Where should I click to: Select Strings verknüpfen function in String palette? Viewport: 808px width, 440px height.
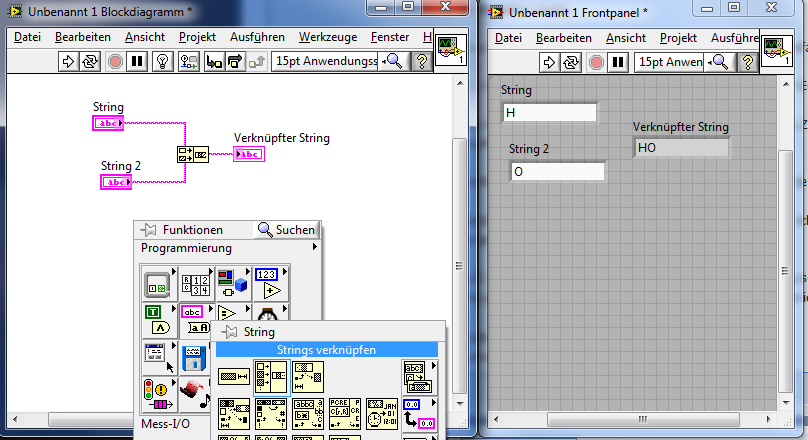(271, 377)
